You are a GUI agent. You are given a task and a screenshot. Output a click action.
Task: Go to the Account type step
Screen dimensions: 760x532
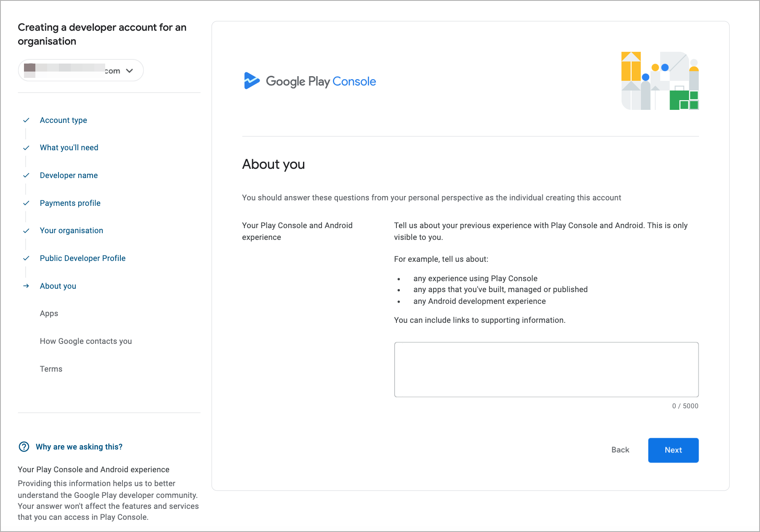pyautogui.click(x=64, y=120)
